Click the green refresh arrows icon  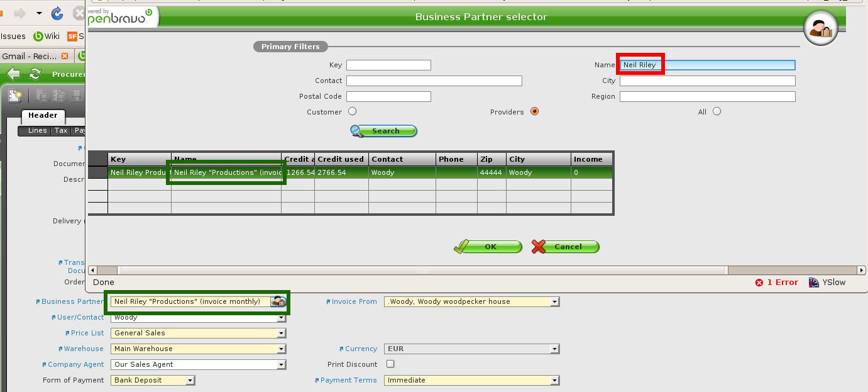point(35,74)
